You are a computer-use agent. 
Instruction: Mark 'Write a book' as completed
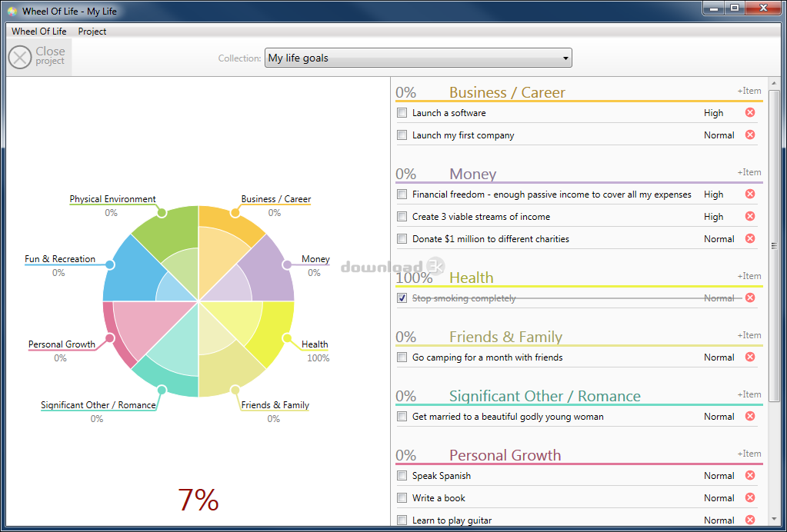point(402,498)
